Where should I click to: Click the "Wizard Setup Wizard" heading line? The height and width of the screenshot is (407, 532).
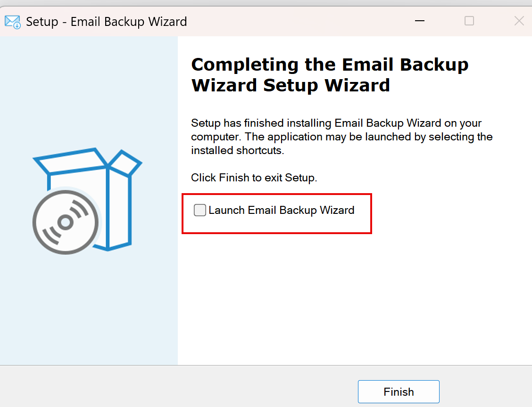click(291, 85)
